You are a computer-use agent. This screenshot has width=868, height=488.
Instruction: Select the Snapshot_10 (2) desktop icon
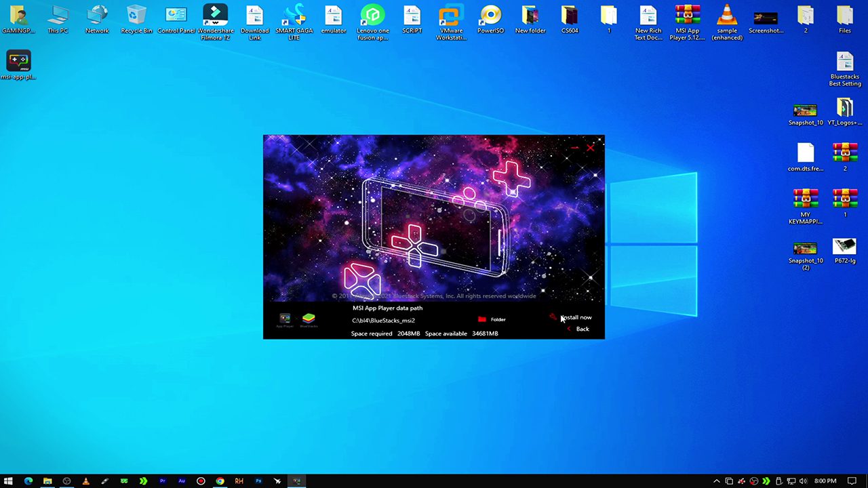coord(806,256)
